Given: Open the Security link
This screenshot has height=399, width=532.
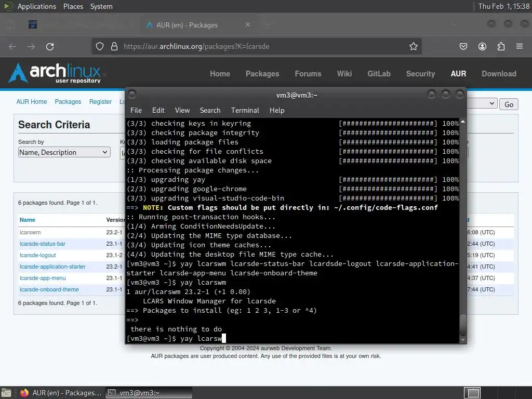Looking at the screenshot, I should point(420,74).
